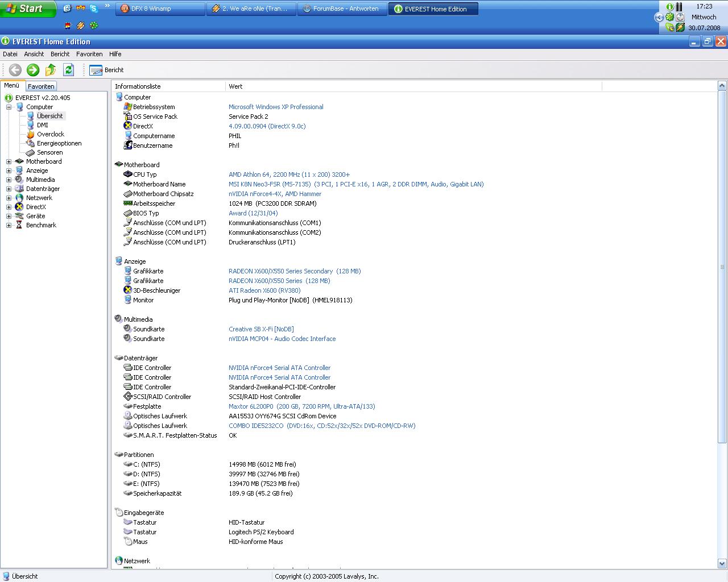Navigate up one level using up arrow

51,70
